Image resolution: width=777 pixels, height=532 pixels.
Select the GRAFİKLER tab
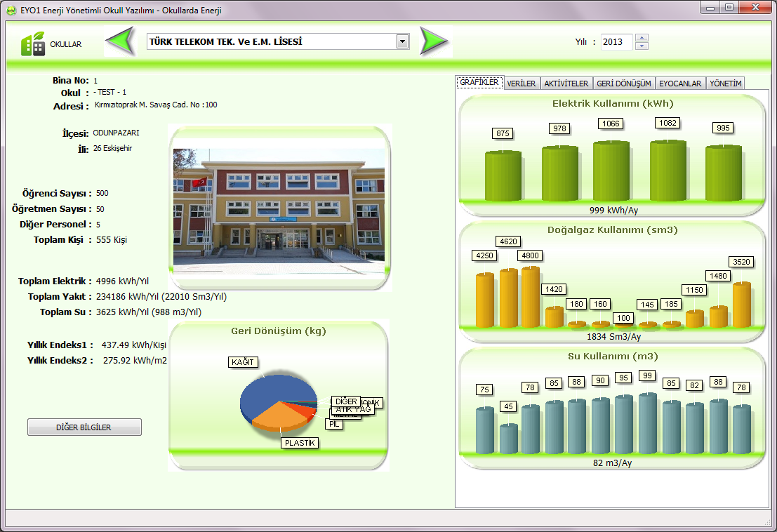(479, 83)
